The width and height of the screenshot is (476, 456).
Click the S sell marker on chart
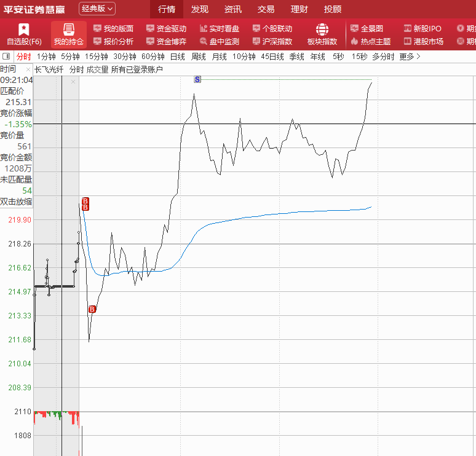click(x=197, y=79)
